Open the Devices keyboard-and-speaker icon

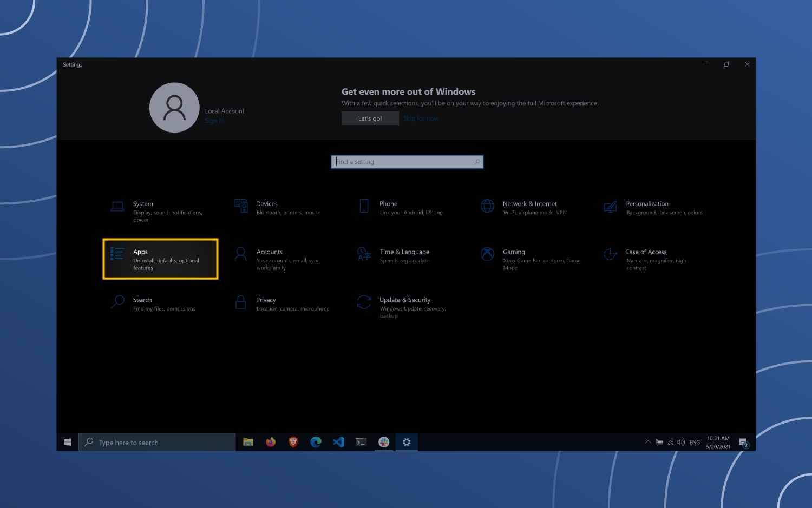pyautogui.click(x=241, y=206)
